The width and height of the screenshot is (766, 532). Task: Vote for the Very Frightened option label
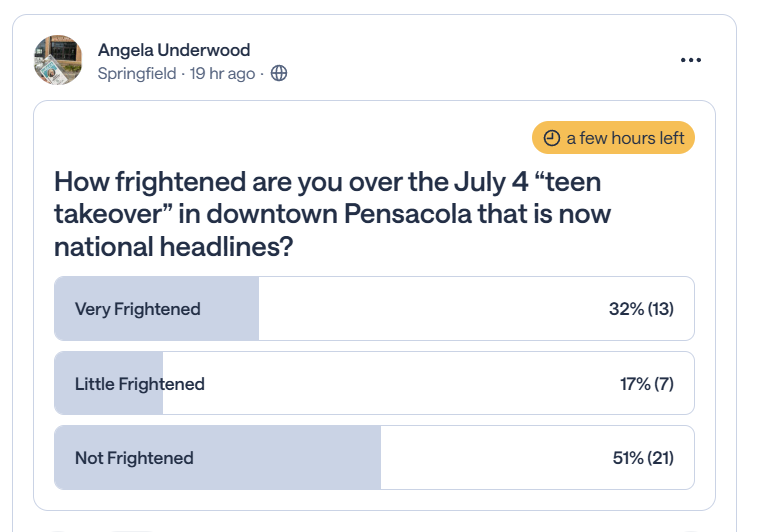coord(138,309)
